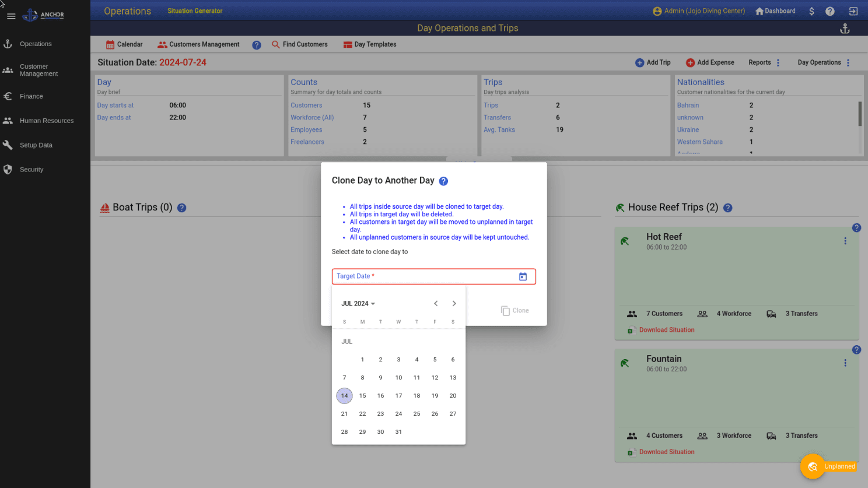Viewport: 868px width, 488px height.
Task: Open the Finance section in the sidebar
Action: click(32, 96)
